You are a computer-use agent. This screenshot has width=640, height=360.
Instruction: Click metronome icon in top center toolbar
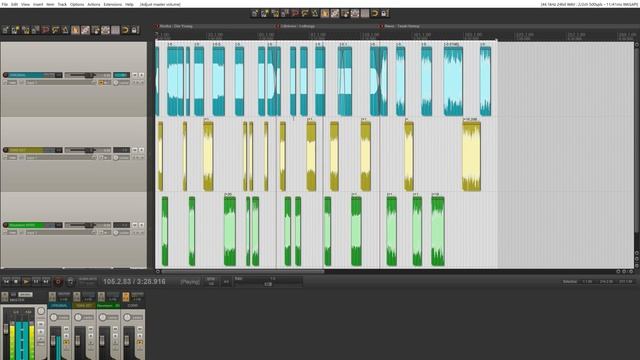pos(315,13)
